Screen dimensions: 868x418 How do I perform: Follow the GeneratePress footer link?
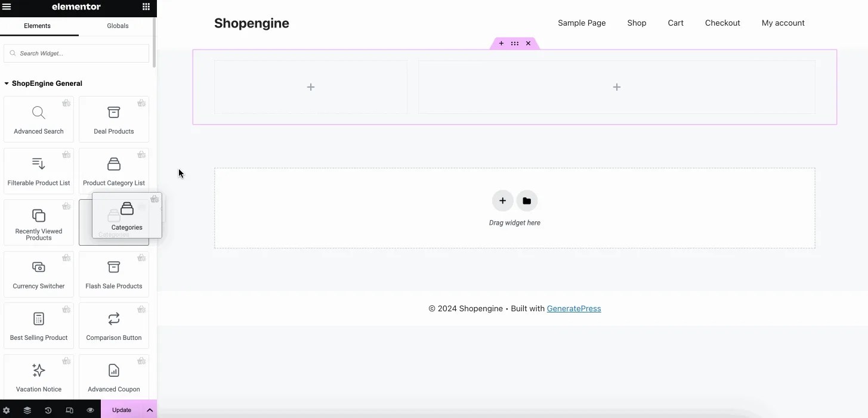[x=574, y=308]
